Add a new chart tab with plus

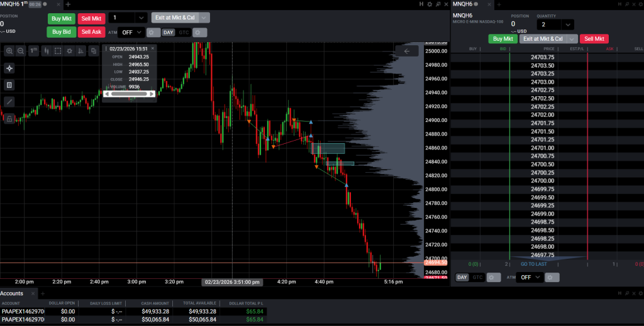pos(68,4)
